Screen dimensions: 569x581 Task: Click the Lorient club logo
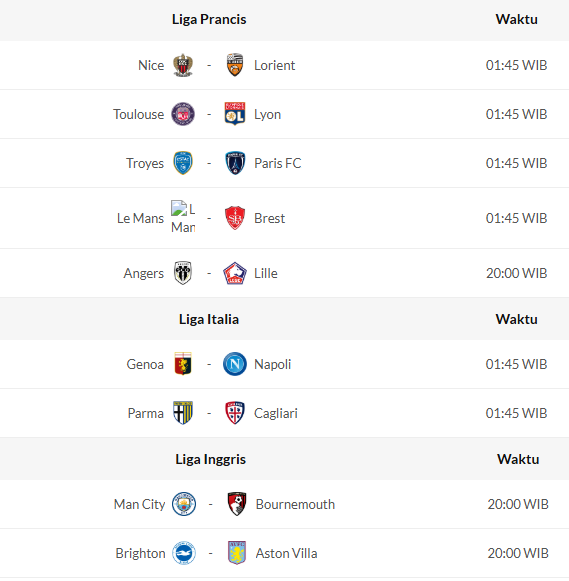coord(235,65)
